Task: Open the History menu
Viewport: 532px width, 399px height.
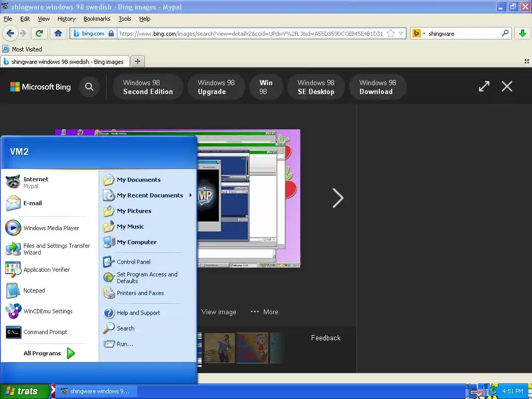Action: (66, 19)
